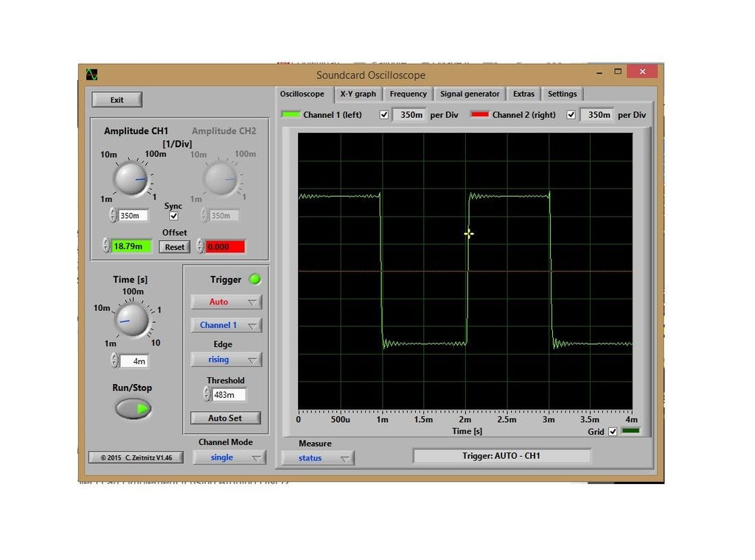This screenshot has height=560, width=755.
Task: Click the Channel 2 red line legend
Action: tap(480, 115)
